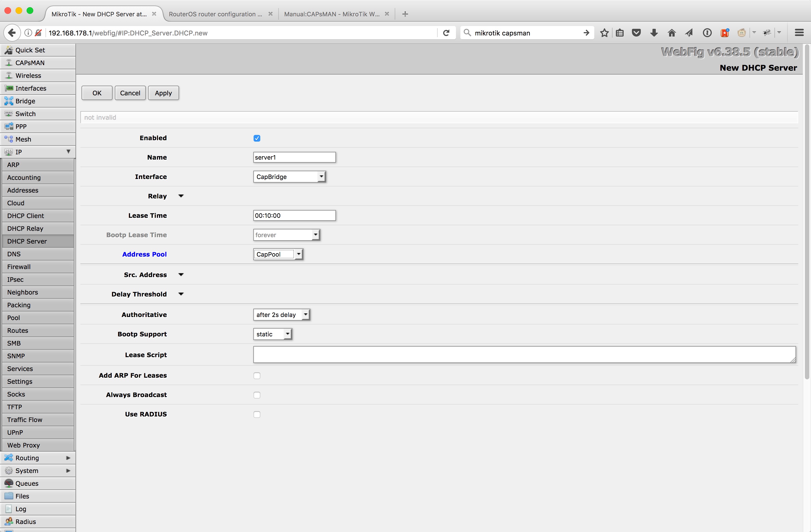Uncheck the Enabled checkbox
Viewport: 811px width, 532px height.
pos(257,138)
